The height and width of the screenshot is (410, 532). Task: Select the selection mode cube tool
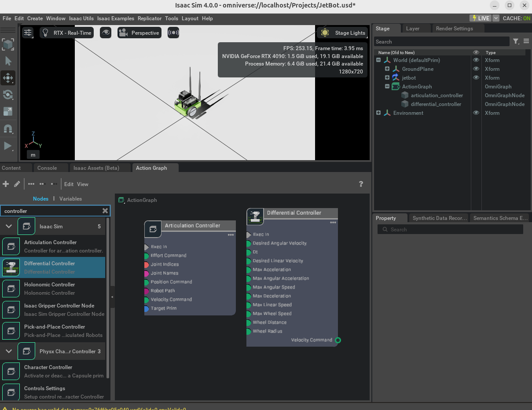click(x=8, y=44)
